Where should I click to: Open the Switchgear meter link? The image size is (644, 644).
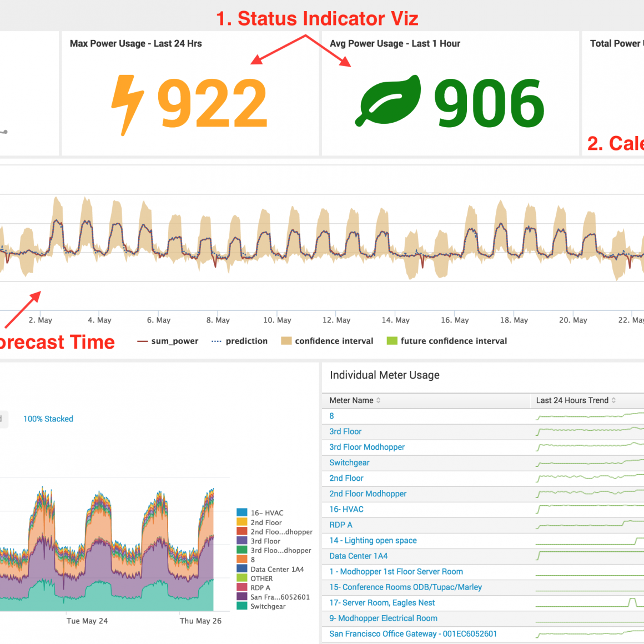pos(349,462)
